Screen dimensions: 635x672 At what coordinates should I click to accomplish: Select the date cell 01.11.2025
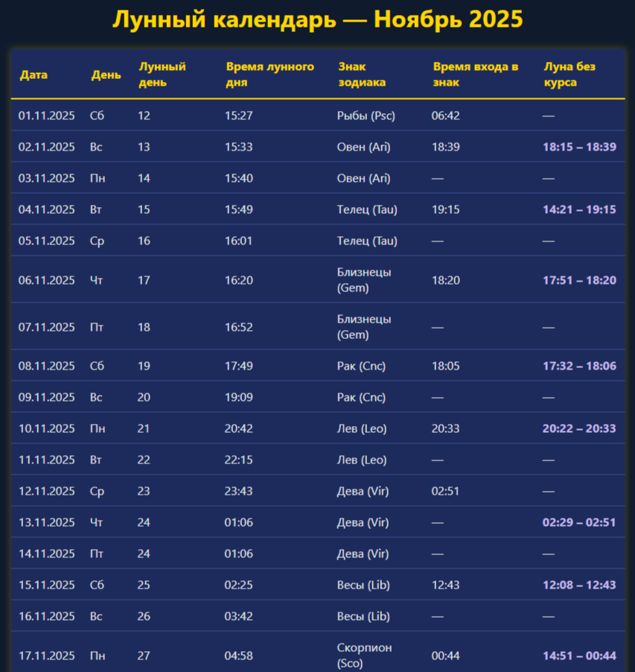pyautogui.click(x=47, y=115)
